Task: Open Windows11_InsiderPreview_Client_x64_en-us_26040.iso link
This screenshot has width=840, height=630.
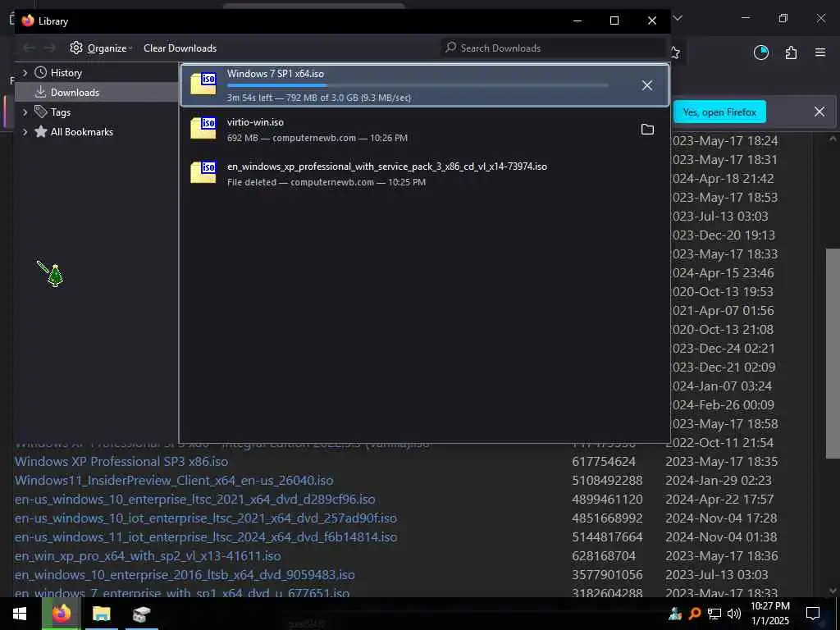Action: coord(174,480)
